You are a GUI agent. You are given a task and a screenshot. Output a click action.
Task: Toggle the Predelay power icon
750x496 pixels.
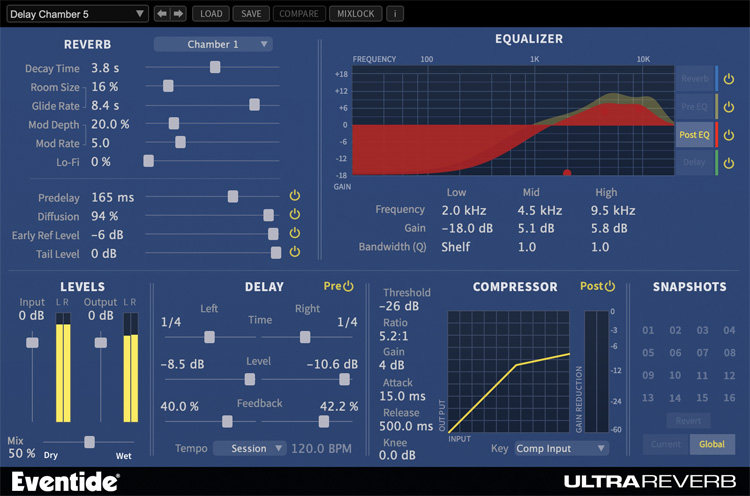[295, 195]
